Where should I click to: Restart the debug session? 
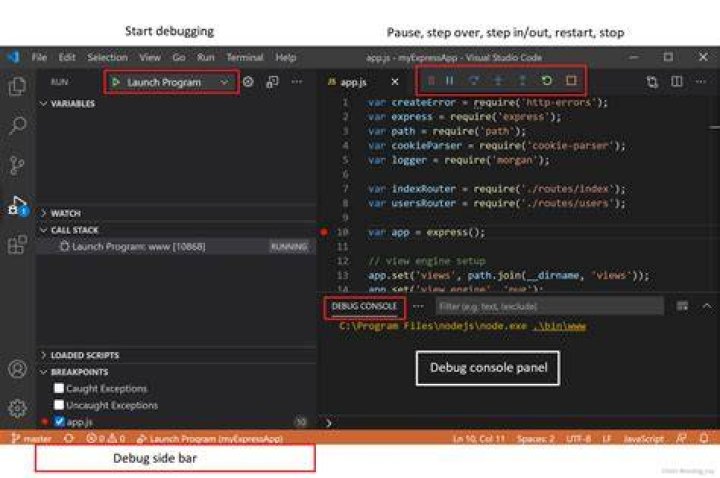(x=546, y=81)
